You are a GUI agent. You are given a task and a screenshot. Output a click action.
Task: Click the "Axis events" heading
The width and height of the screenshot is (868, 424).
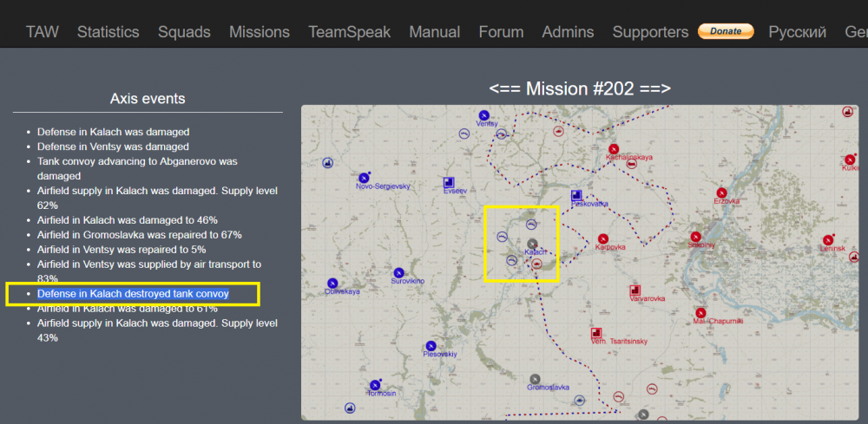tap(148, 99)
